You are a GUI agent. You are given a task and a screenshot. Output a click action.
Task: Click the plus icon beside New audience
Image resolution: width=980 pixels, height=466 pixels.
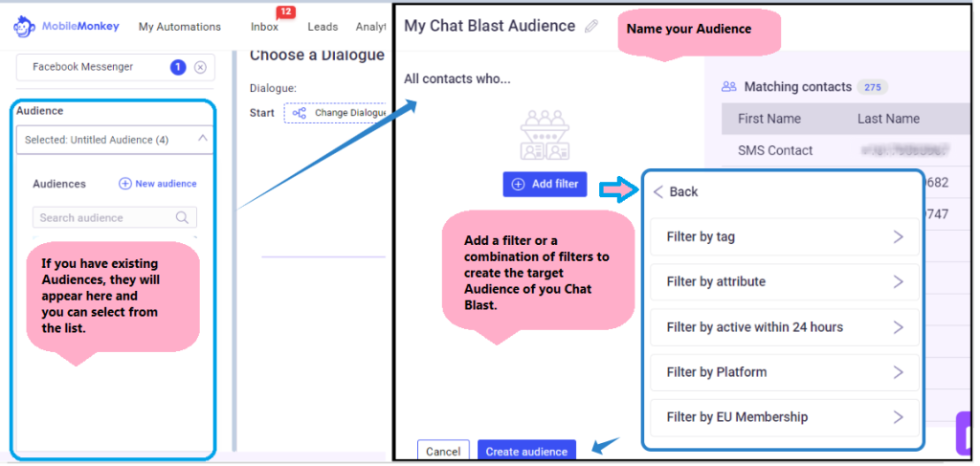coord(125,184)
